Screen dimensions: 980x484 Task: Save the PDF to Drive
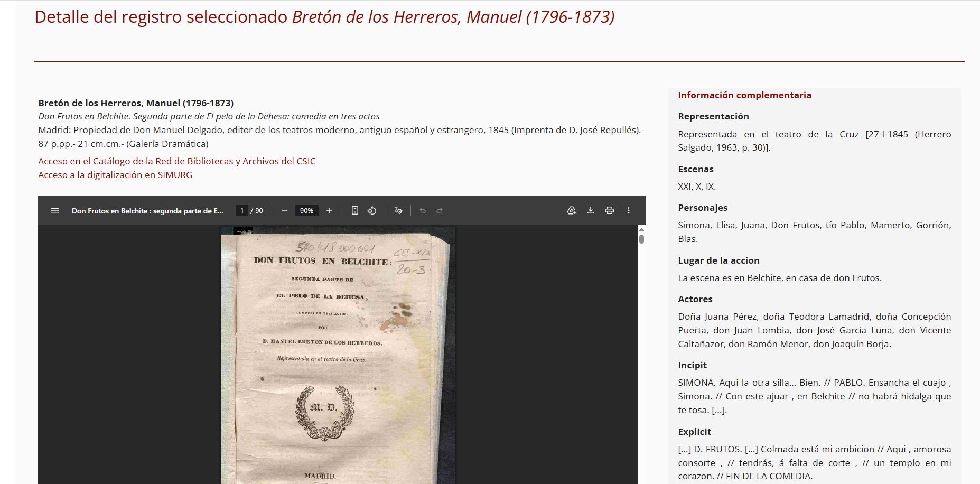(571, 210)
